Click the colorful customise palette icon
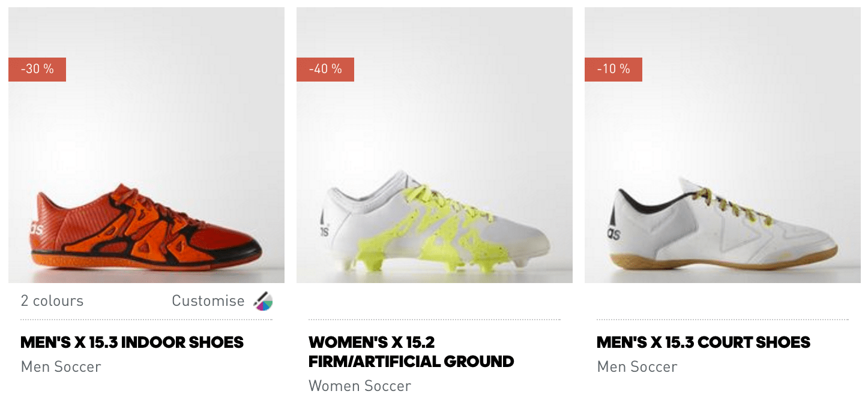This screenshot has width=868, height=397. click(x=263, y=301)
